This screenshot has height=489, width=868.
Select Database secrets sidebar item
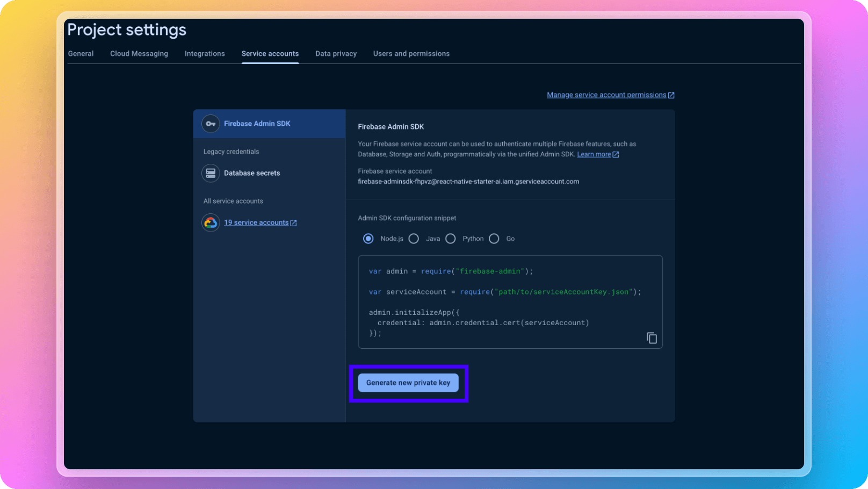[x=269, y=173]
